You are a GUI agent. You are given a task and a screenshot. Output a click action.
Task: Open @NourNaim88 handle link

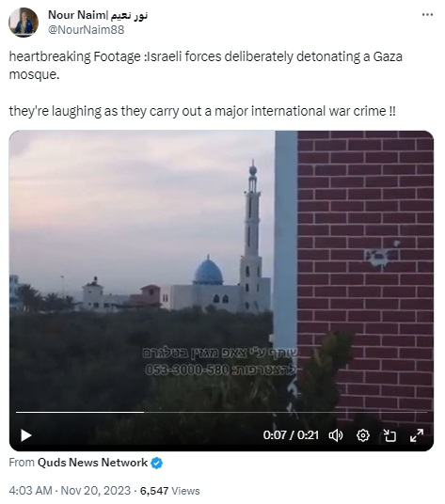[87, 30]
